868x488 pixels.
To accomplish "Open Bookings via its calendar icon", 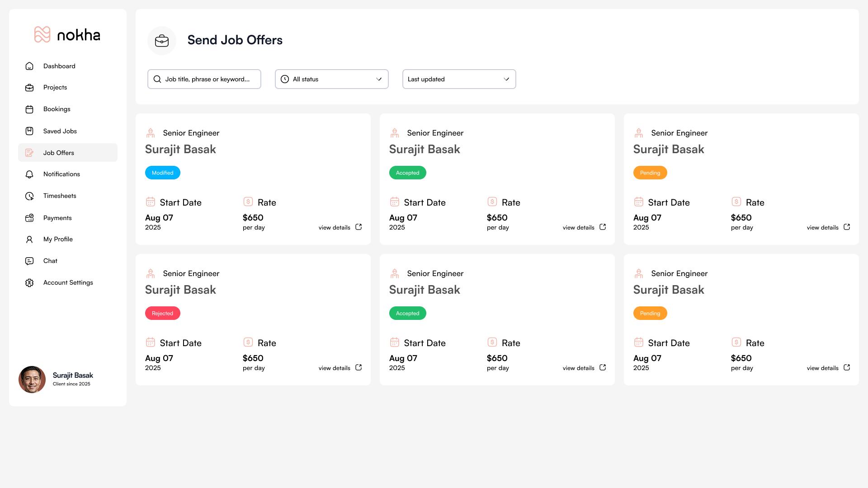I will [x=29, y=109].
